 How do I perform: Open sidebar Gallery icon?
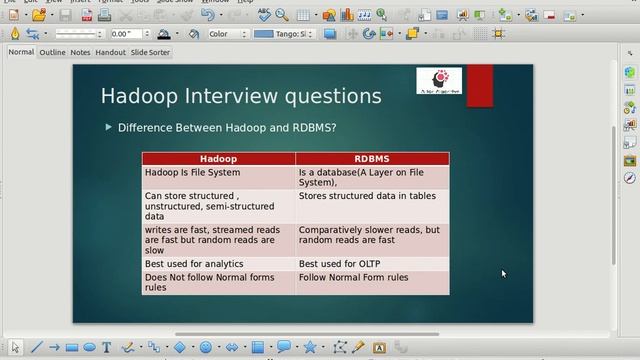[x=630, y=160]
